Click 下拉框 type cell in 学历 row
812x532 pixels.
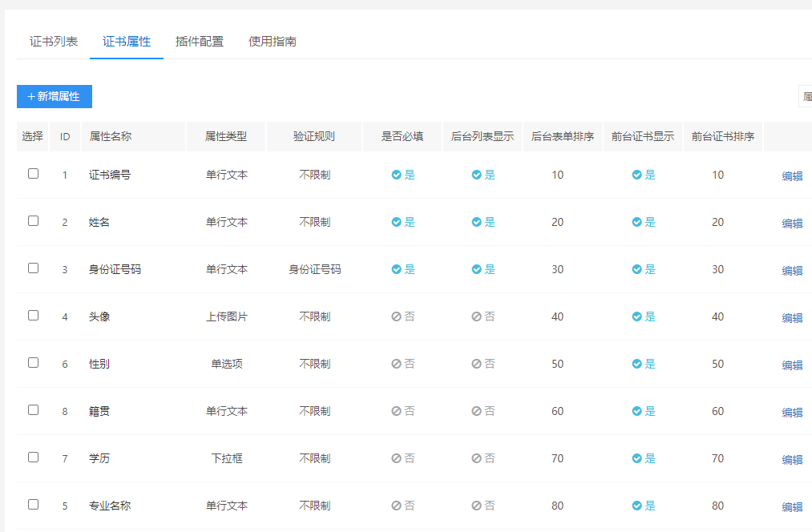coord(227,458)
